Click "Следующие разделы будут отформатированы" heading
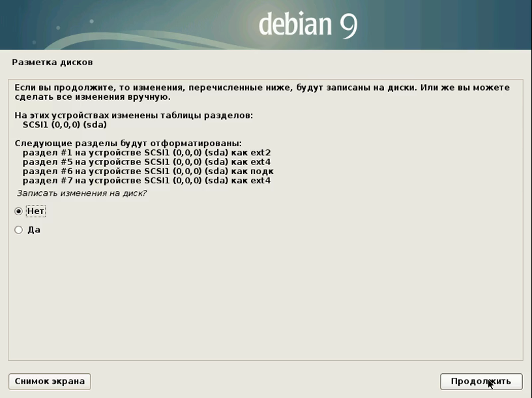Image resolution: width=532 pixels, height=398 pixels. 128,143
